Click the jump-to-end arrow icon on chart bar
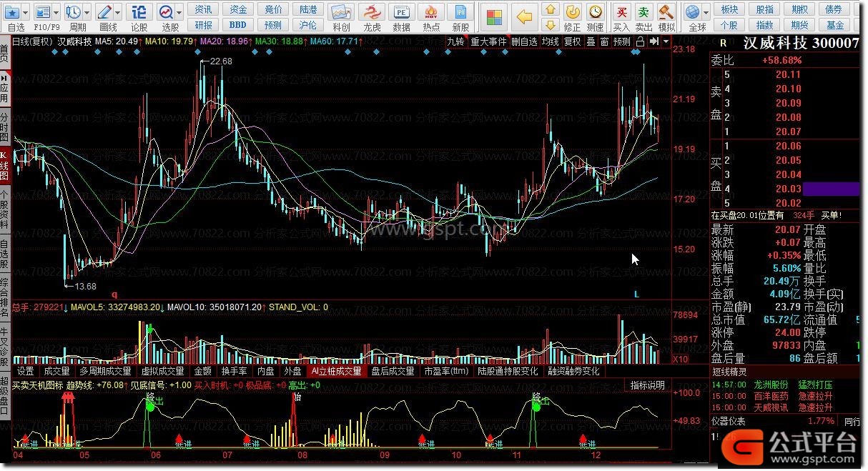The width and height of the screenshot is (868, 471). pyautogui.click(x=654, y=41)
